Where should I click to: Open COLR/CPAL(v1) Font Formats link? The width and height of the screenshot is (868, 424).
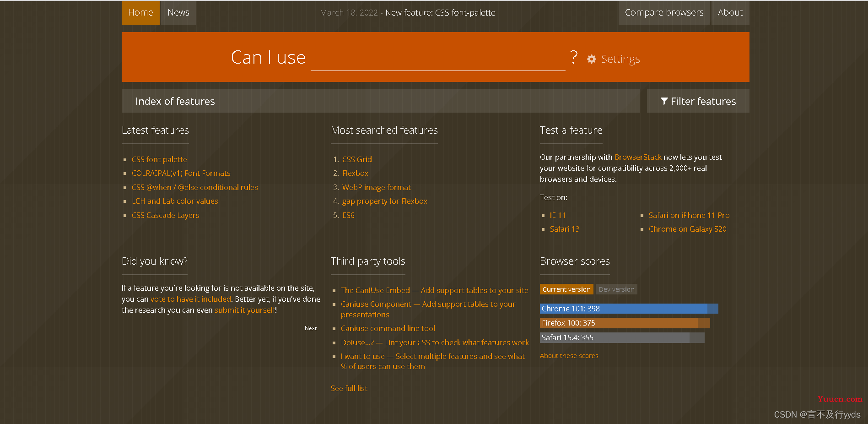(x=181, y=173)
